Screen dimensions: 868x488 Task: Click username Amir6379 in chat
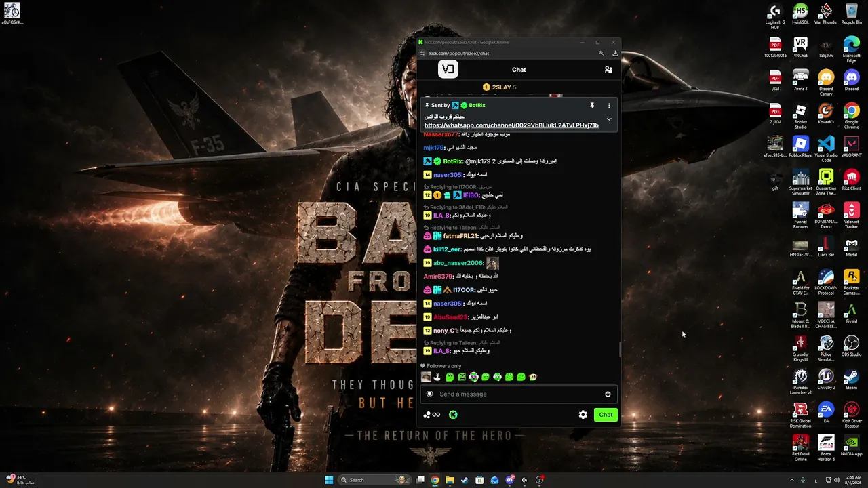point(438,277)
